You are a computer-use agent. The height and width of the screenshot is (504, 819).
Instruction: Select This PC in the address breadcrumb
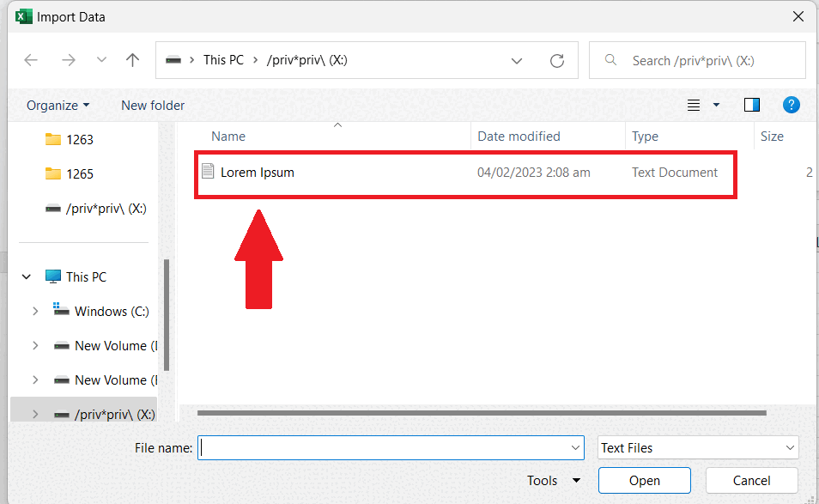[x=223, y=60]
